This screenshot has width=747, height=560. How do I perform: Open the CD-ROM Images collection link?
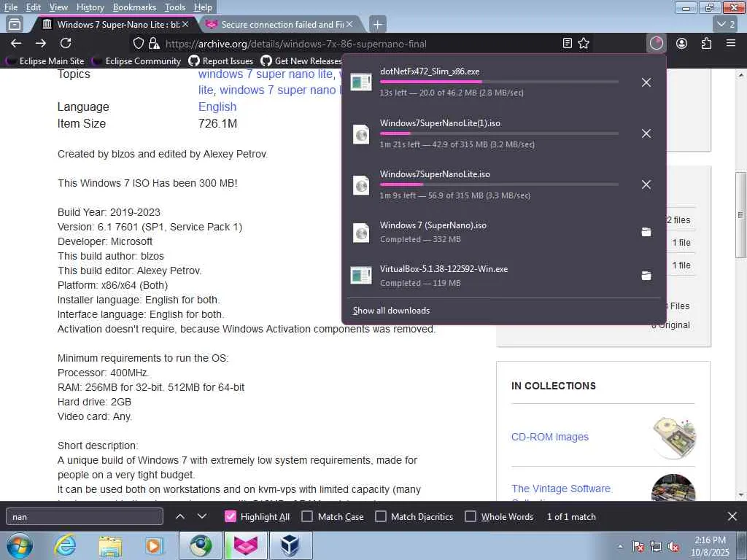coord(550,437)
